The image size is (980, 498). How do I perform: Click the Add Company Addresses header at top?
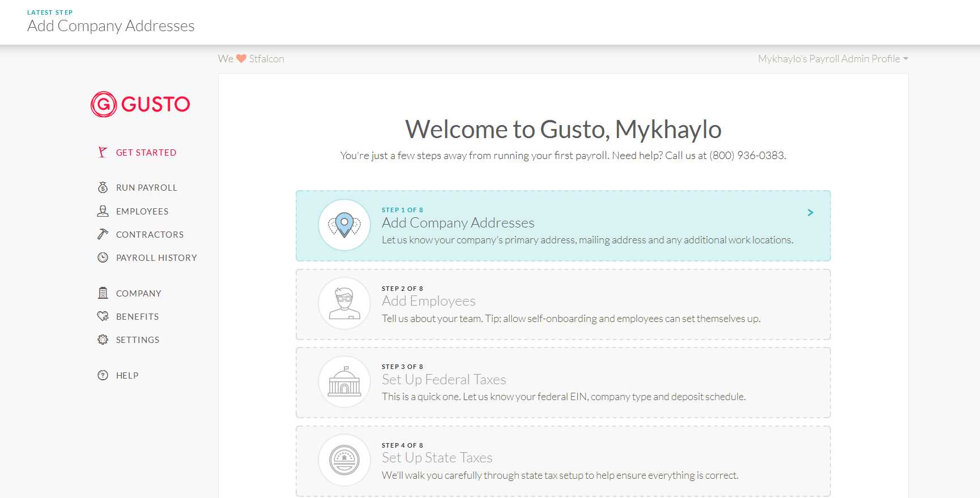(x=111, y=26)
